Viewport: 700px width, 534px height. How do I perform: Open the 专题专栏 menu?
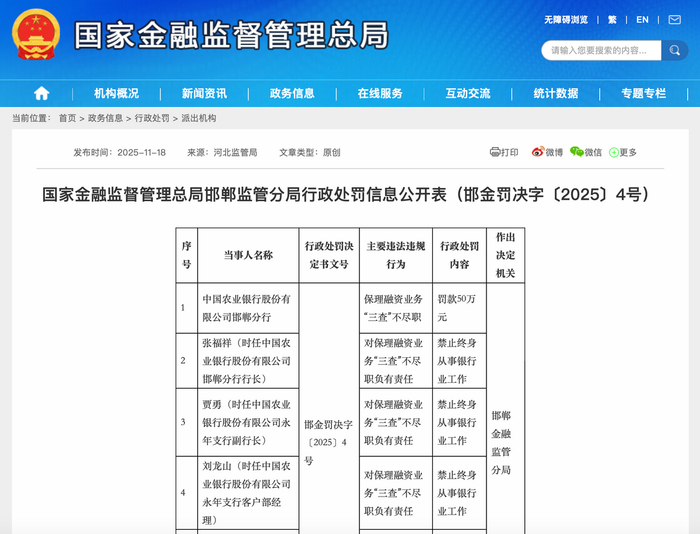(x=644, y=93)
